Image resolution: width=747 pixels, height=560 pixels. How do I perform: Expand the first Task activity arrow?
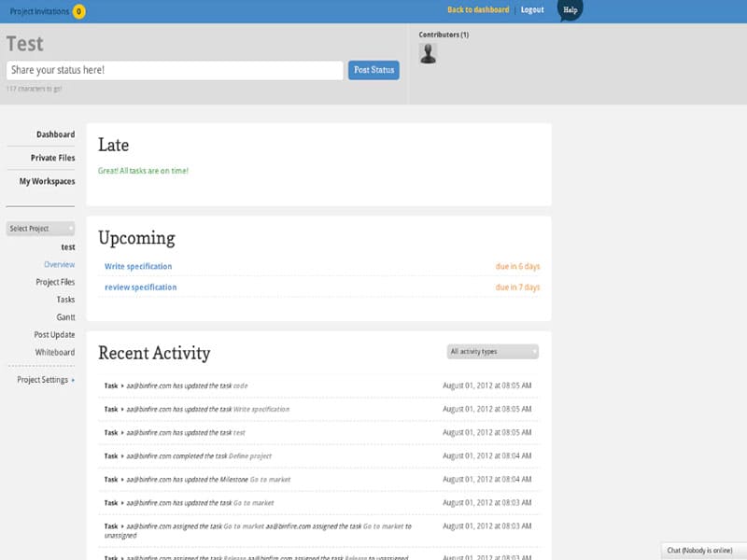122,385
